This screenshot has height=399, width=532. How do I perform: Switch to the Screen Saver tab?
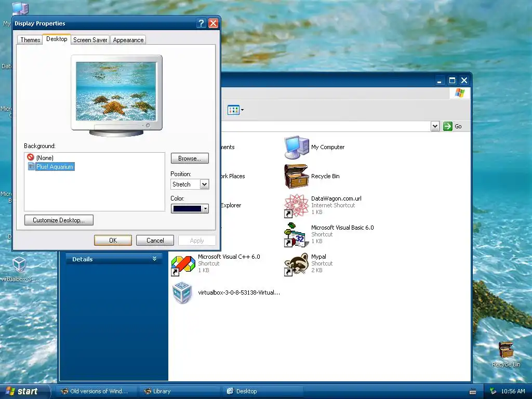click(90, 39)
